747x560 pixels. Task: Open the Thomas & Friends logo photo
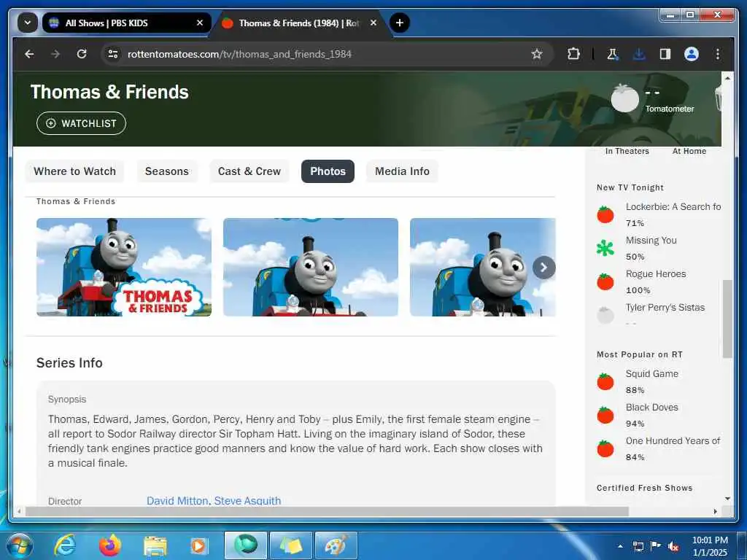pos(124,267)
